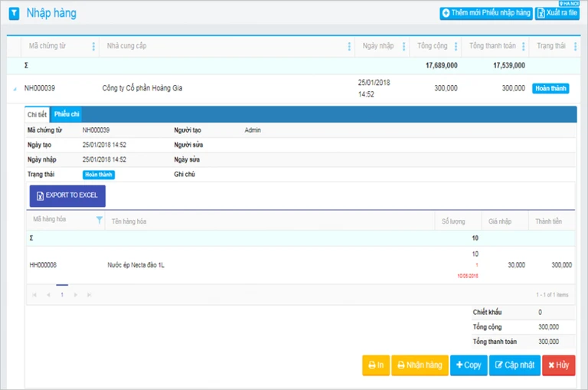Export list using Xuất ra file button
The width and height of the screenshot is (588, 390).
tap(557, 13)
